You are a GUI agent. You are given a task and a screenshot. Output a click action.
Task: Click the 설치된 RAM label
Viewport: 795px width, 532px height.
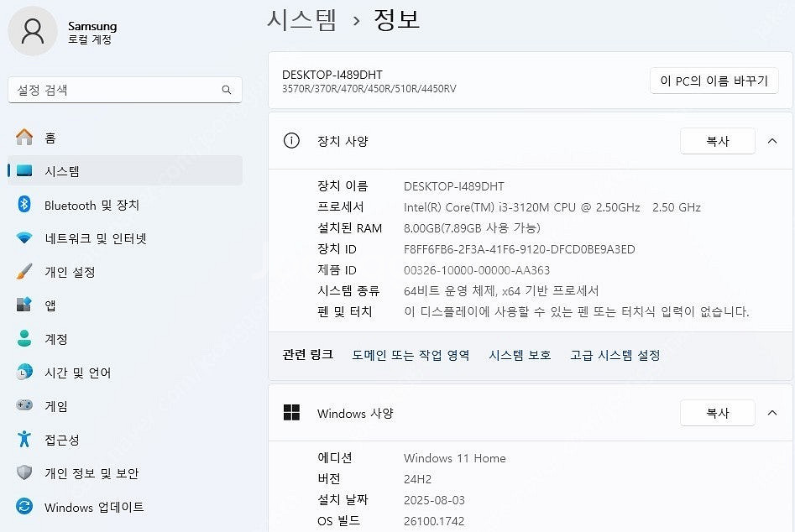pyautogui.click(x=350, y=228)
